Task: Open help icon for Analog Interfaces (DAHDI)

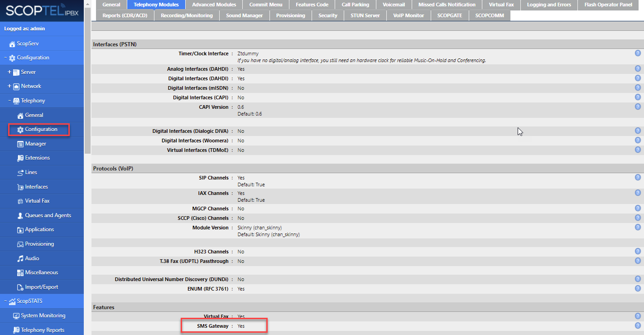Action: click(x=638, y=68)
